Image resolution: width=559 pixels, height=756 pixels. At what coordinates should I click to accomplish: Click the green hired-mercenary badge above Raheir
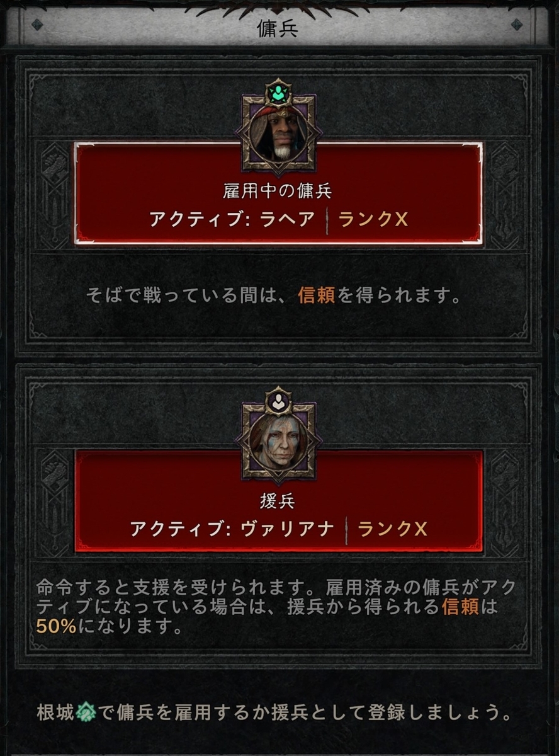pos(278,93)
